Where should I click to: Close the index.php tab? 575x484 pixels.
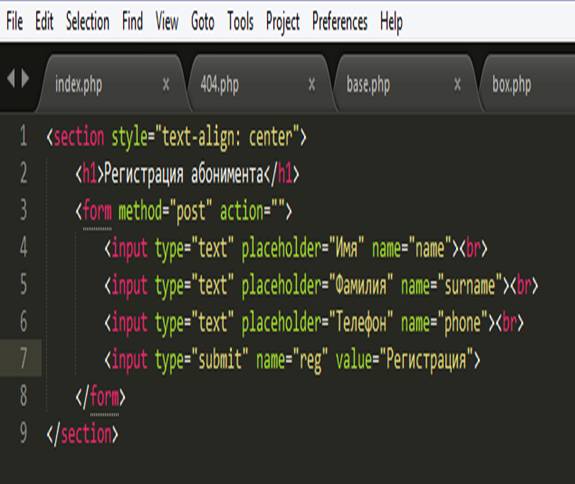pyautogui.click(x=166, y=85)
